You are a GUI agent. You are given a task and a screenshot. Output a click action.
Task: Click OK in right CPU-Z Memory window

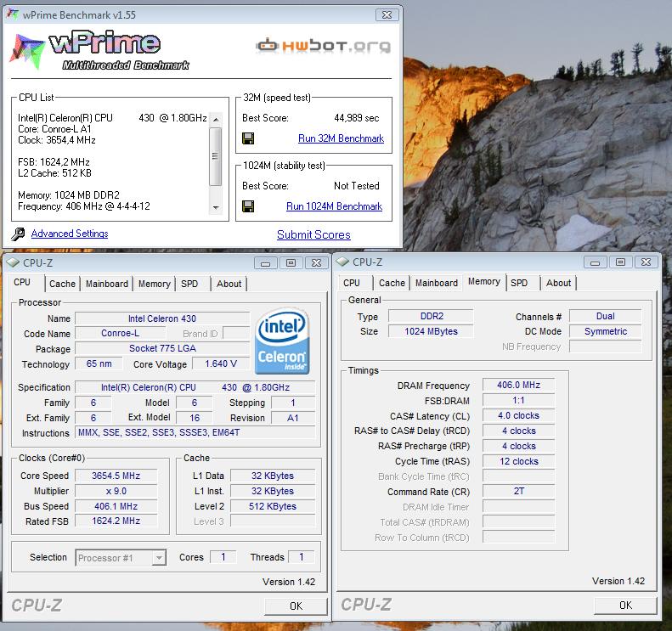coord(625,606)
